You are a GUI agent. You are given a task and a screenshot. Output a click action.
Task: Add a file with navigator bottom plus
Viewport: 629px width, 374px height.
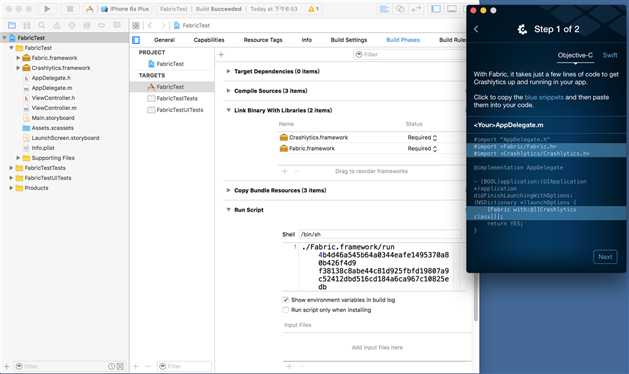pos(6,366)
